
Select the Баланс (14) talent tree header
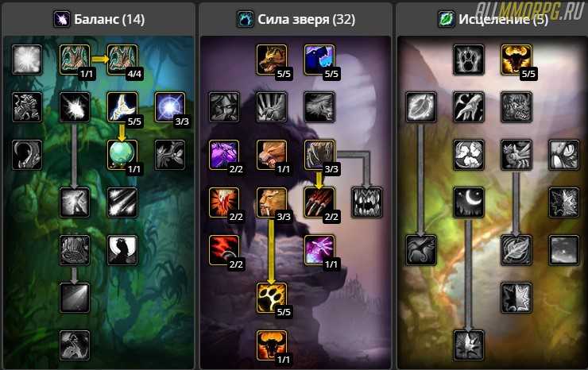click(99, 19)
